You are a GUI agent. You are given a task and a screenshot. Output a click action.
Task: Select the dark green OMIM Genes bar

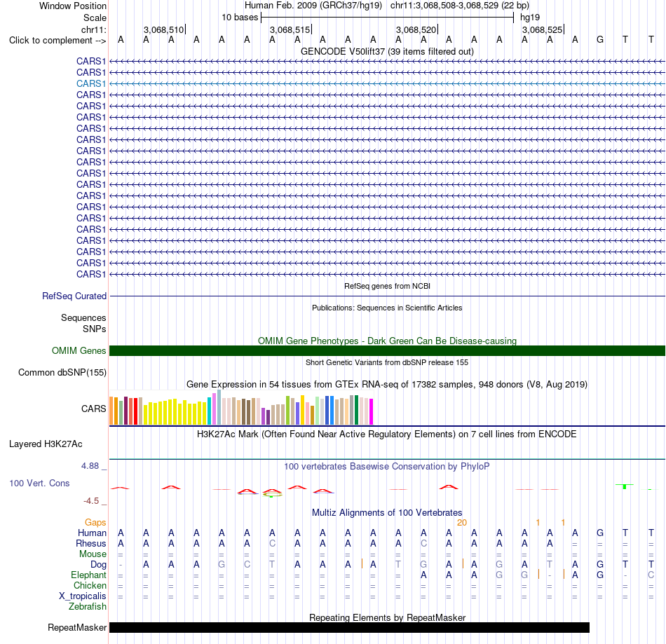point(387,350)
